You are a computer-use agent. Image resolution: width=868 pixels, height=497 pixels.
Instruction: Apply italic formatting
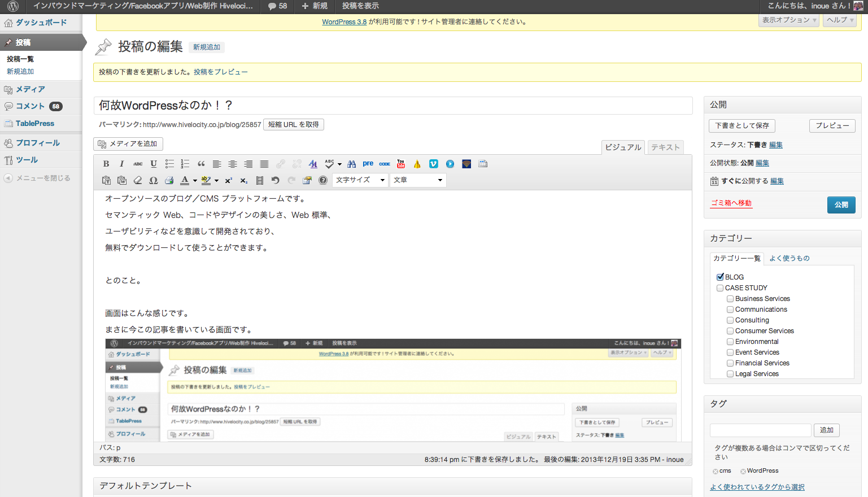(121, 164)
